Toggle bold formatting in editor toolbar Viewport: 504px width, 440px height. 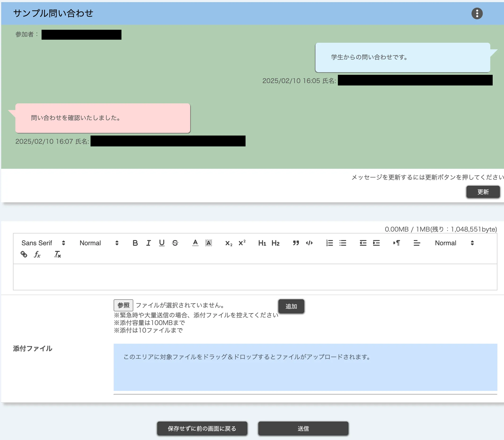(x=135, y=243)
